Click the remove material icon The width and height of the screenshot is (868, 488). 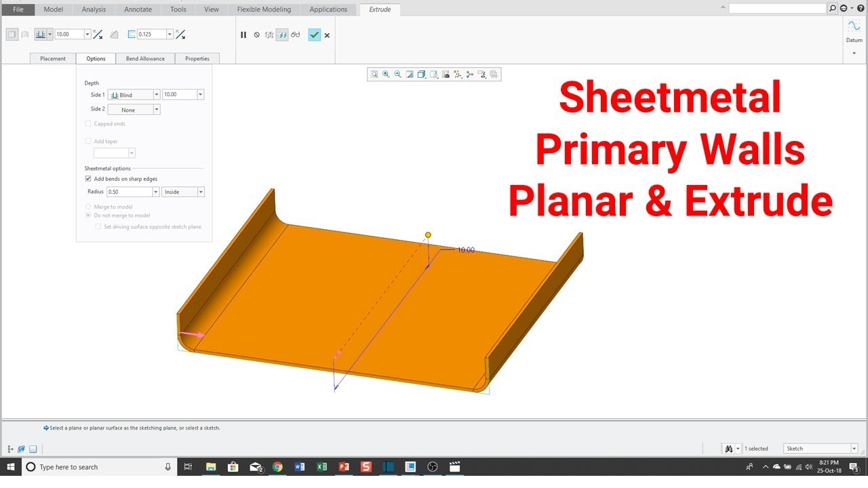[x=114, y=34]
